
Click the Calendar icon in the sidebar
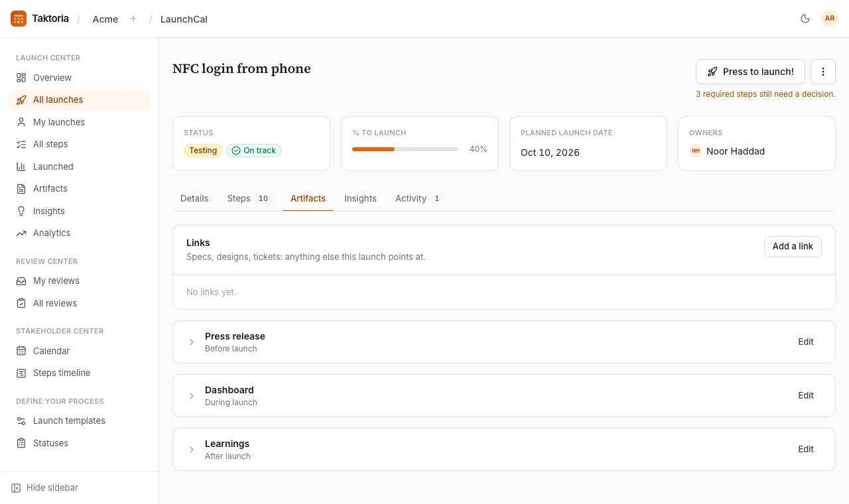pyautogui.click(x=21, y=351)
